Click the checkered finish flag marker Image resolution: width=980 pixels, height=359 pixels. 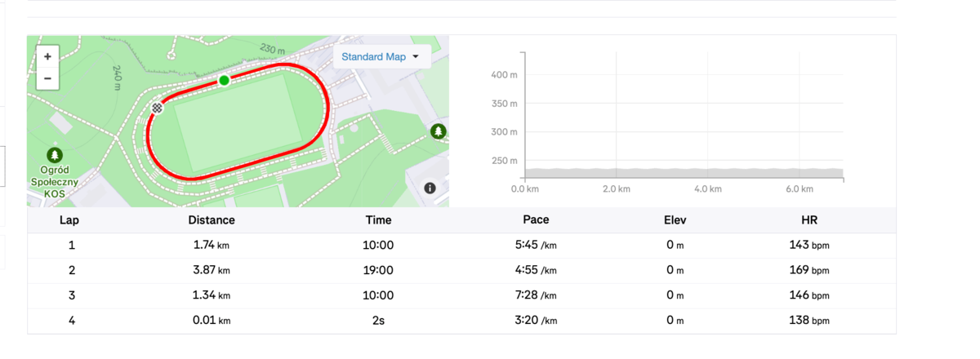click(x=158, y=108)
